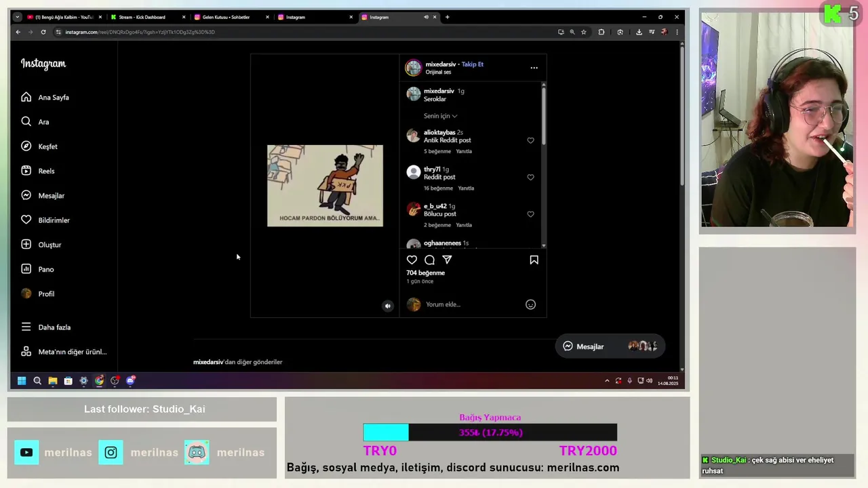Open alioktaybas user profile
Screen dimensions: 868x488
pyautogui.click(x=439, y=133)
